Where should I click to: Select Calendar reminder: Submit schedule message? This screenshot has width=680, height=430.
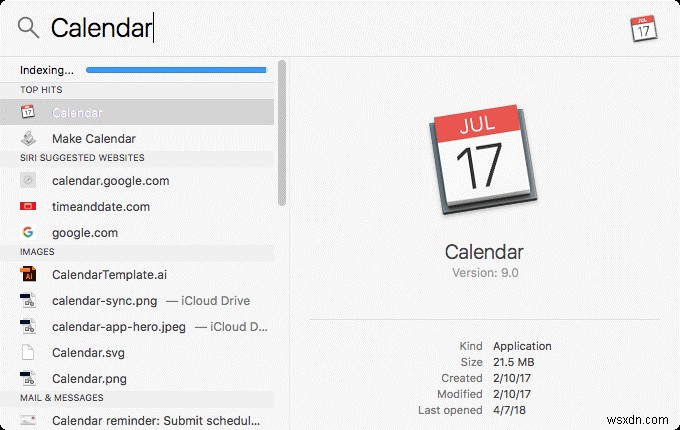(x=137, y=420)
